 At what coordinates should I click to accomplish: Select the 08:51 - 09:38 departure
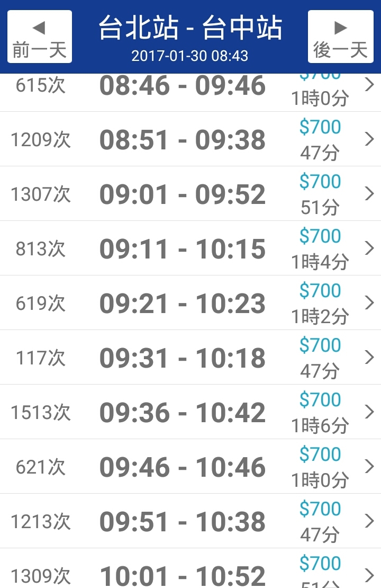click(183, 140)
